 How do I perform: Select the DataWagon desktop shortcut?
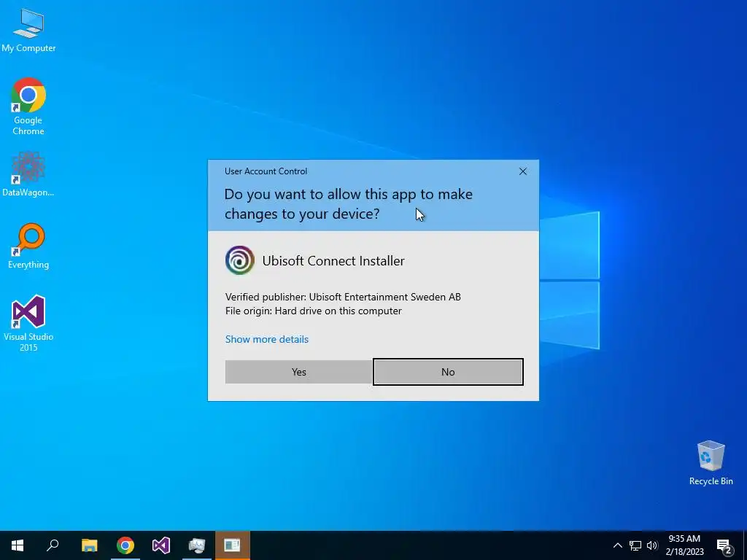click(x=28, y=174)
